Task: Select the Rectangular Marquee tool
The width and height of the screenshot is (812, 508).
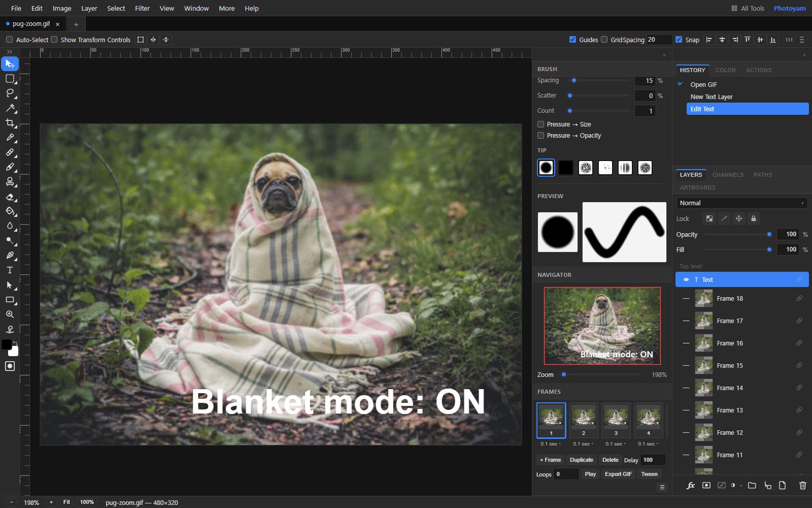Action: pos(10,79)
